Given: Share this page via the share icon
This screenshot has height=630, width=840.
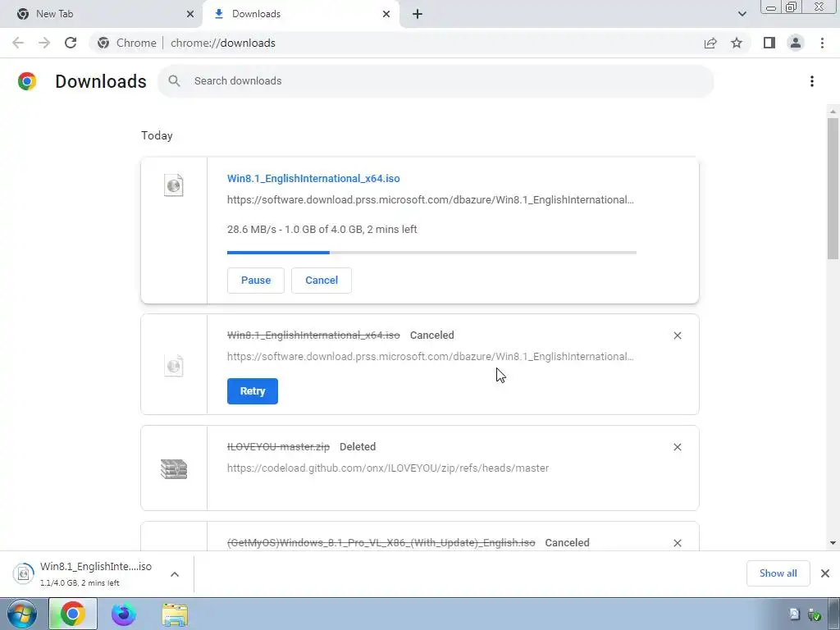Looking at the screenshot, I should 710,43.
